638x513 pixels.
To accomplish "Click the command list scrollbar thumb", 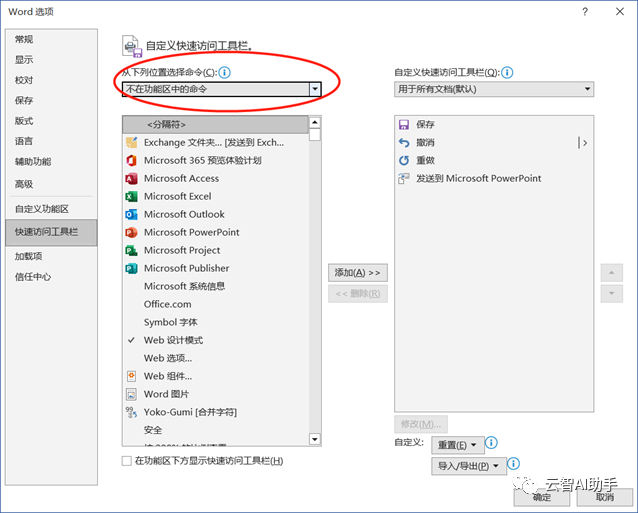I will (x=315, y=135).
